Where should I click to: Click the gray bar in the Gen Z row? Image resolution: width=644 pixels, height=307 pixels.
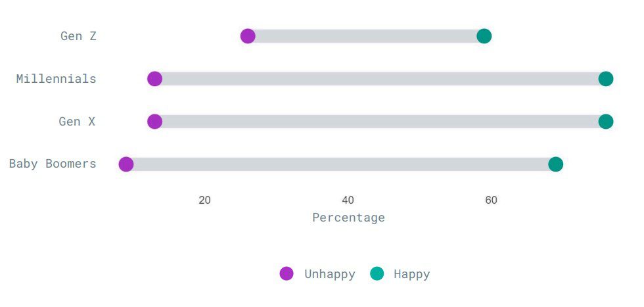pyautogui.click(x=366, y=36)
